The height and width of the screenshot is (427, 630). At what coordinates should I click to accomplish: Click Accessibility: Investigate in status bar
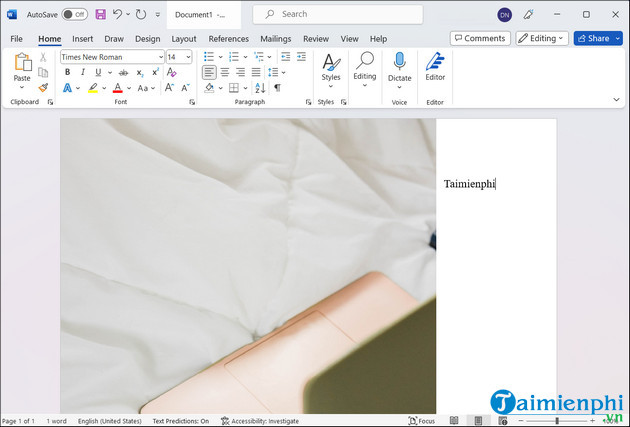tap(260, 421)
